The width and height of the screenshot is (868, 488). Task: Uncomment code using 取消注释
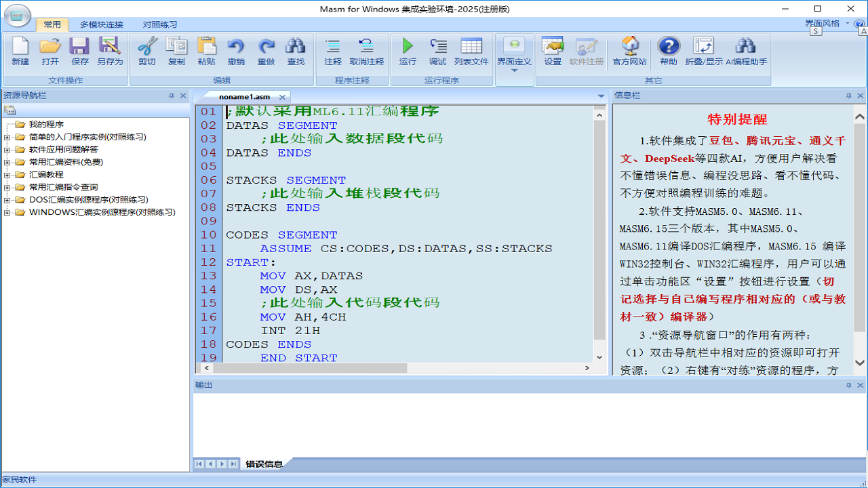coord(367,51)
